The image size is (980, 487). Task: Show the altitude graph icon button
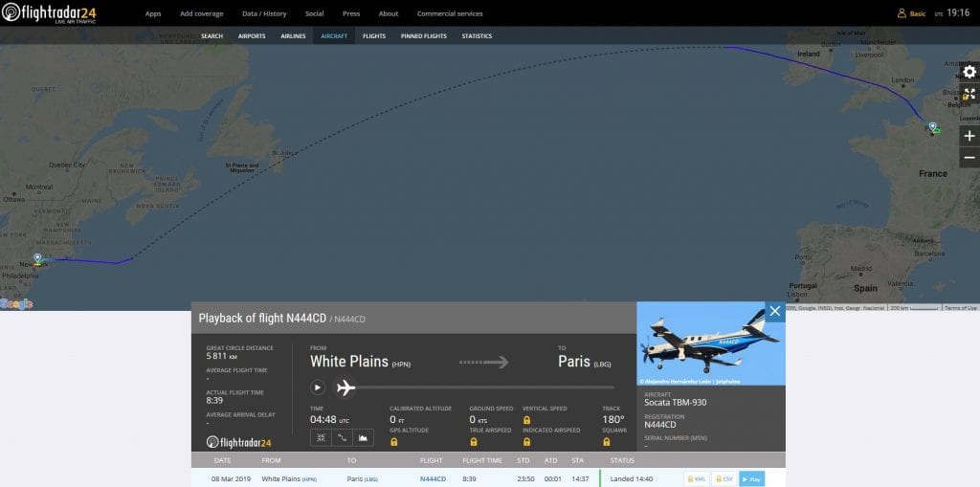tap(363, 437)
